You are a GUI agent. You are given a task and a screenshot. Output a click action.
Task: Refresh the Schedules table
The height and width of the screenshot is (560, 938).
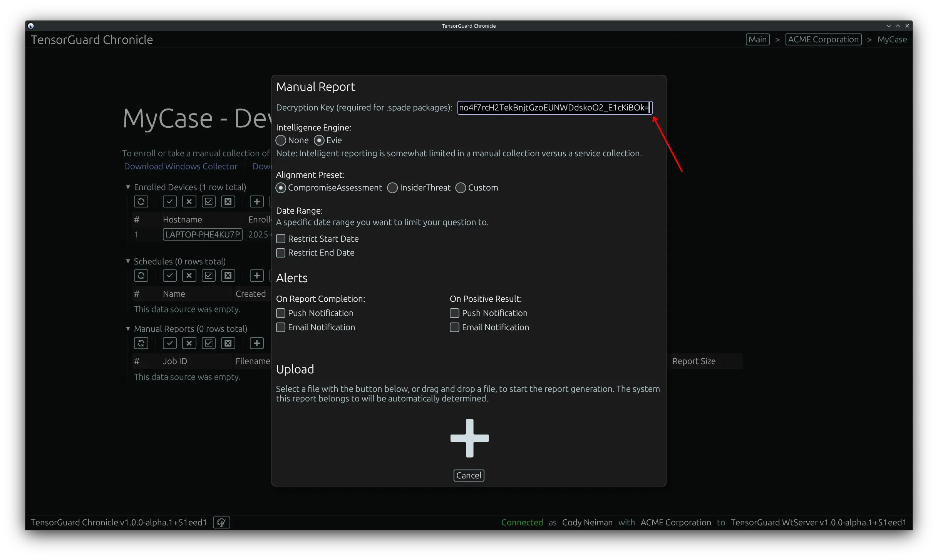[141, 275]
